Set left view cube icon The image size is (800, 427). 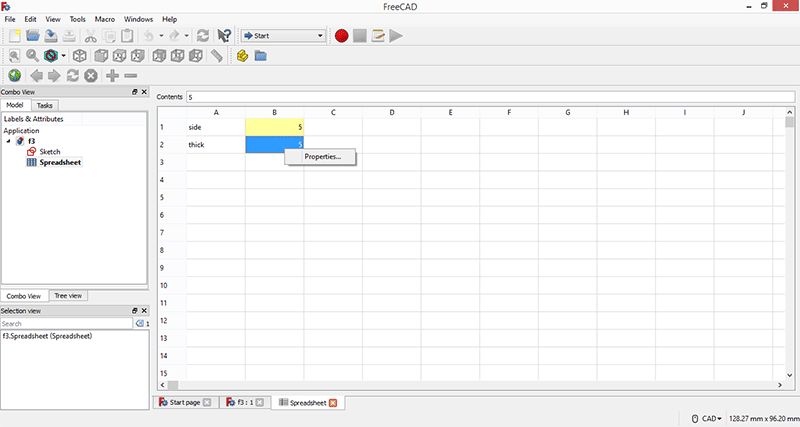196,56
